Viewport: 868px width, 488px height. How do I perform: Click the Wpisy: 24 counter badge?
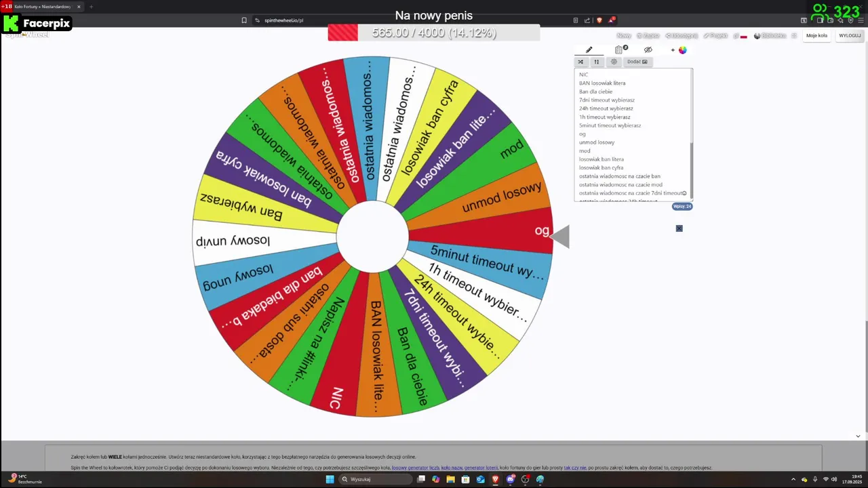682,206
